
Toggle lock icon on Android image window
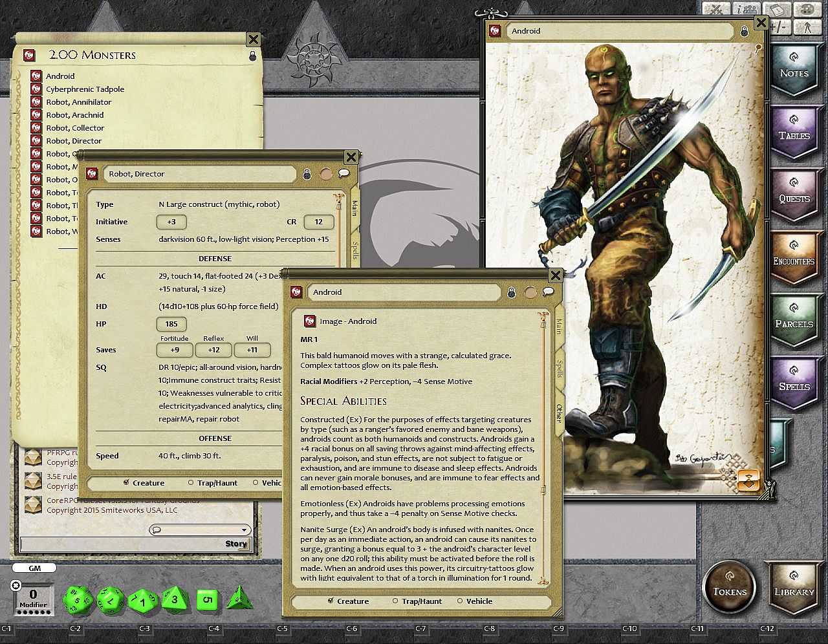pos(744,31)
